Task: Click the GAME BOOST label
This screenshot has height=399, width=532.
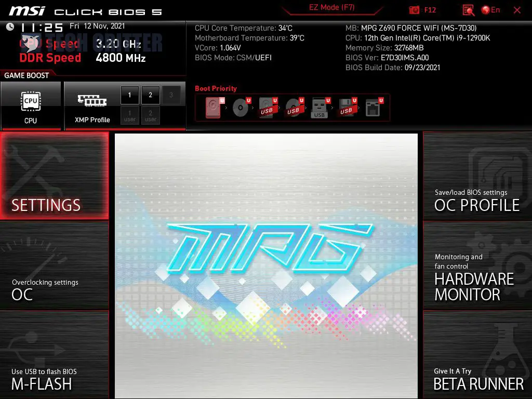Action: [26, 75]
